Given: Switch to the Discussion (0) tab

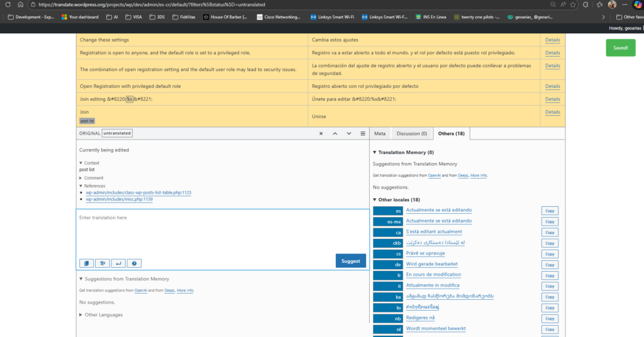Looking at the screenshot, I should coord(411,133).
